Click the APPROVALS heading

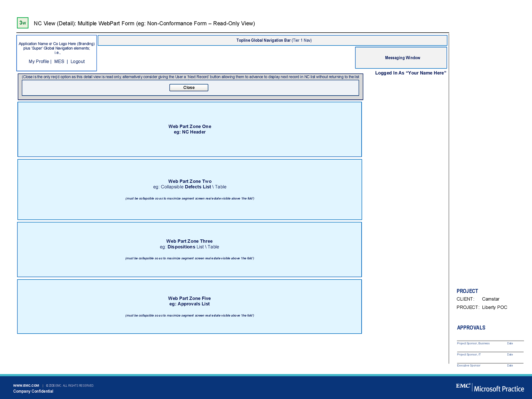[471, 328]
